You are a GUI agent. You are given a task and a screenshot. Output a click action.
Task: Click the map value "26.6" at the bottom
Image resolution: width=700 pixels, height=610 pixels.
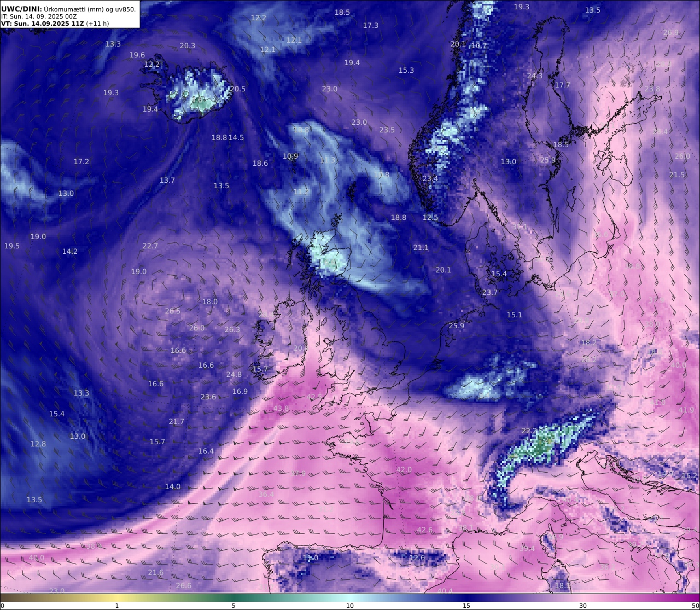click(x=184, y=586)
